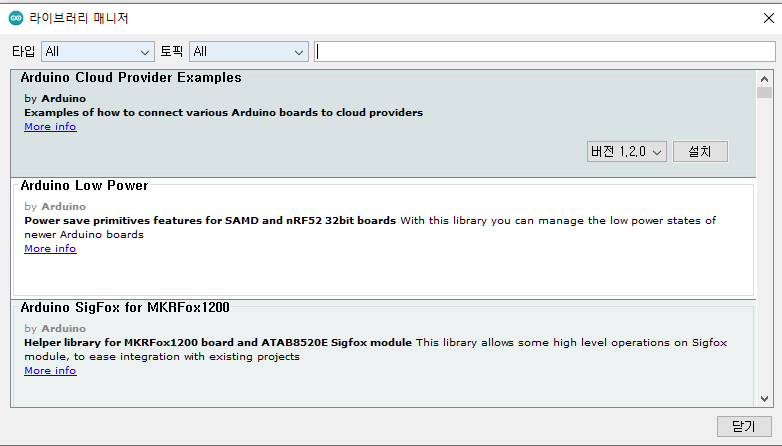This screenshot has width=782, height=446.
Task: Click the scrollbar up arrow
Action: 764,79
